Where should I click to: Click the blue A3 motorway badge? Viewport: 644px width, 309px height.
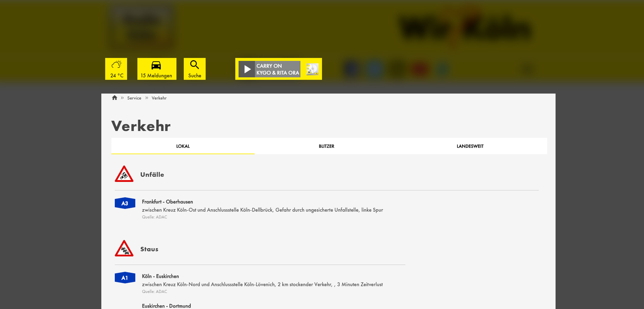125,203
